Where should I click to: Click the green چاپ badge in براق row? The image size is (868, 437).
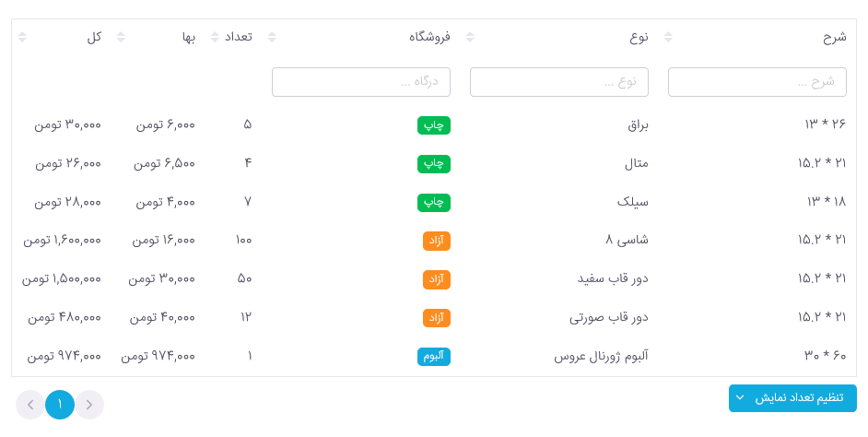pos(434,125)
